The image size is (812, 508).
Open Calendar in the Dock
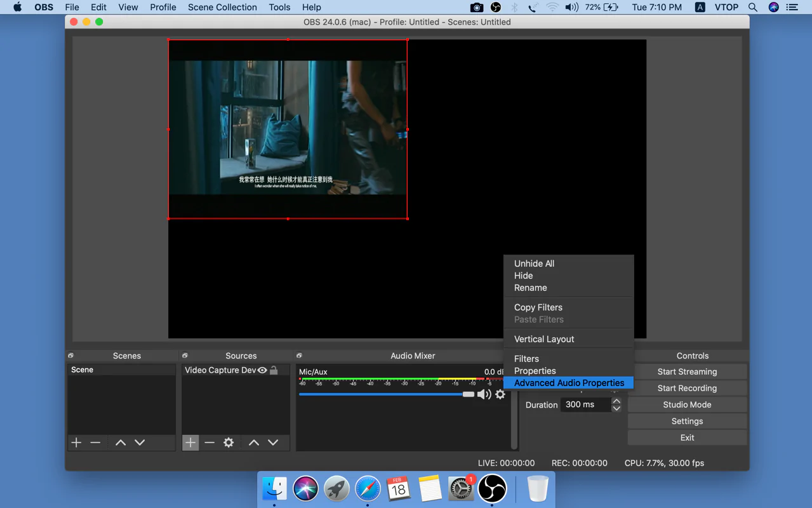[x=399, y=489]
